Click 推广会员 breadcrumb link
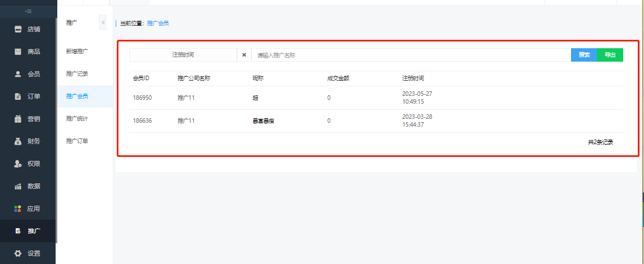Viewport: 644px width, 264px height. coord(158,24)
